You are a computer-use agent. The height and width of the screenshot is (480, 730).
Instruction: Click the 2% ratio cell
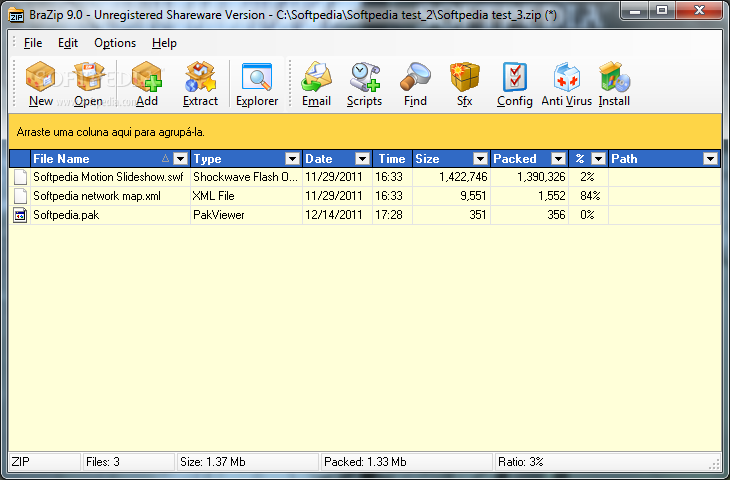point(588,177)
